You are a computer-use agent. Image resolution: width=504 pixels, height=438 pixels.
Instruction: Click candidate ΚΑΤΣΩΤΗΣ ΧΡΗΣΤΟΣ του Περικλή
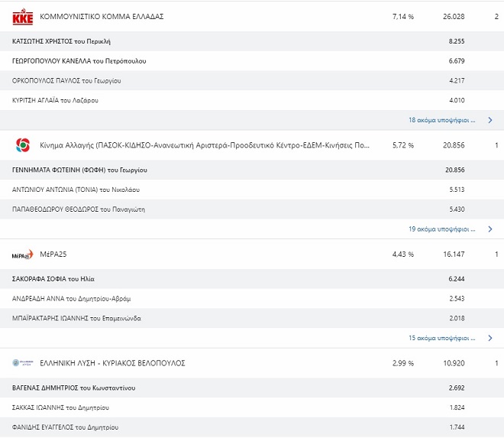(67, 41)
